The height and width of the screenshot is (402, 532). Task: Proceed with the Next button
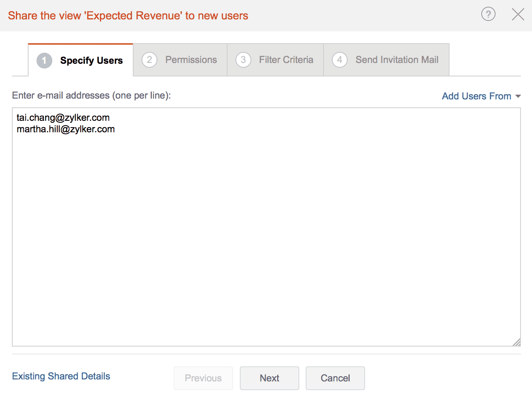click(270, 378)
